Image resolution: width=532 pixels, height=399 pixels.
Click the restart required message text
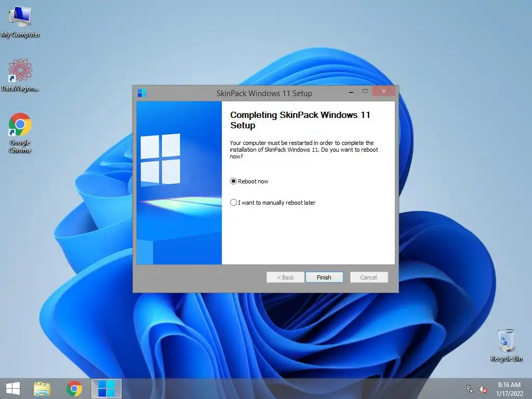pyautogui.click(x=303, y=150)
